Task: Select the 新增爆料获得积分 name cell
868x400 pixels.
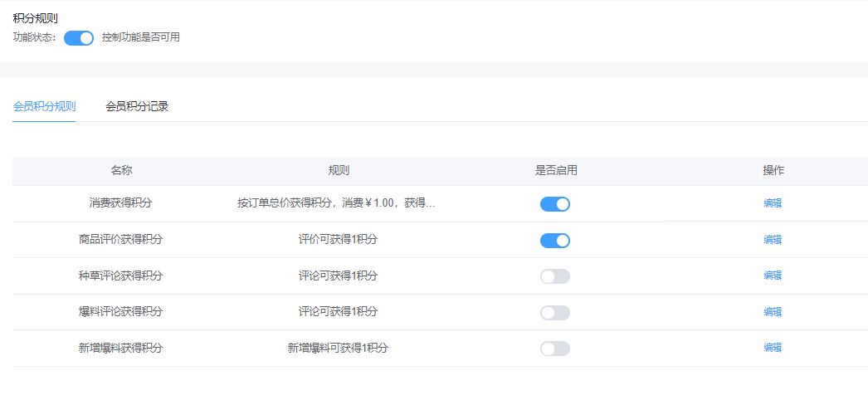Action: click(x=120, y=348)
